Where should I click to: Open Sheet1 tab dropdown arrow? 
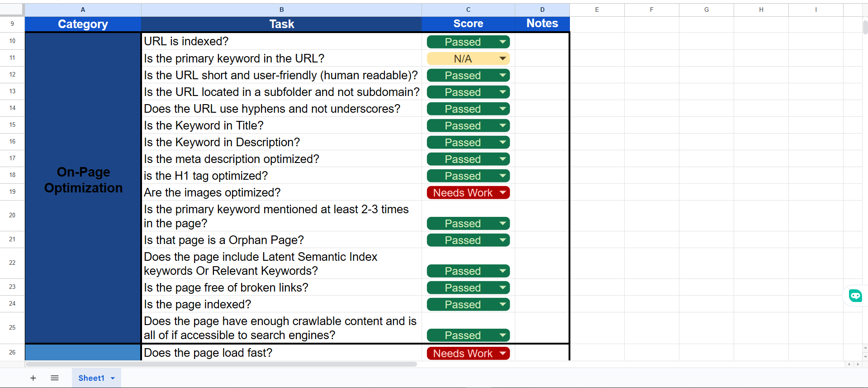(113, 378)
